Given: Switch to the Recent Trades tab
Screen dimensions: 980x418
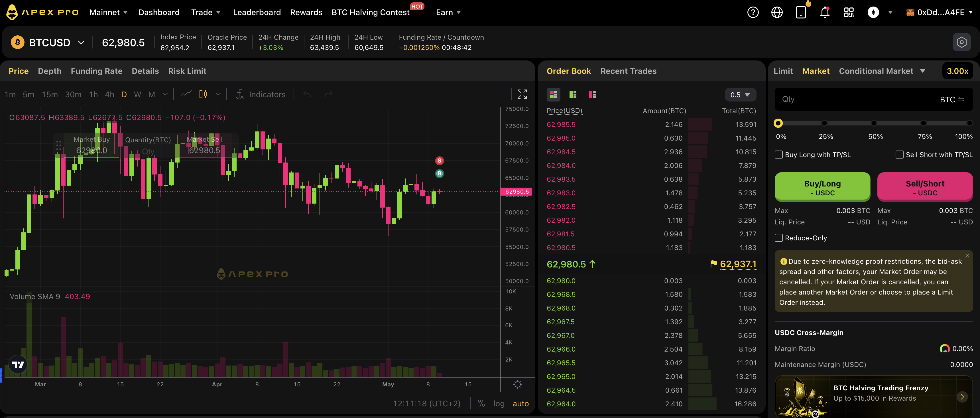Looking at the screenshot, I should click(628, 71).
